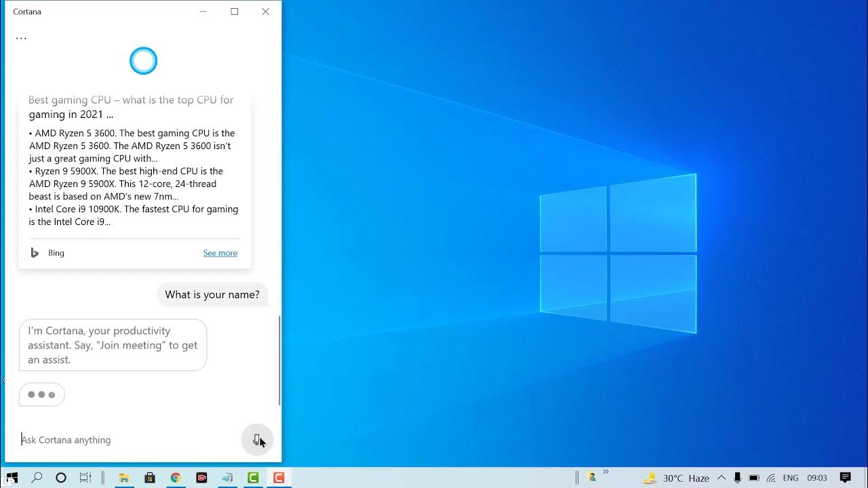Viewport: 868px width, 488px height.
Task: Open the Action Center notifications icon
Action: click(x=845, y=478)
